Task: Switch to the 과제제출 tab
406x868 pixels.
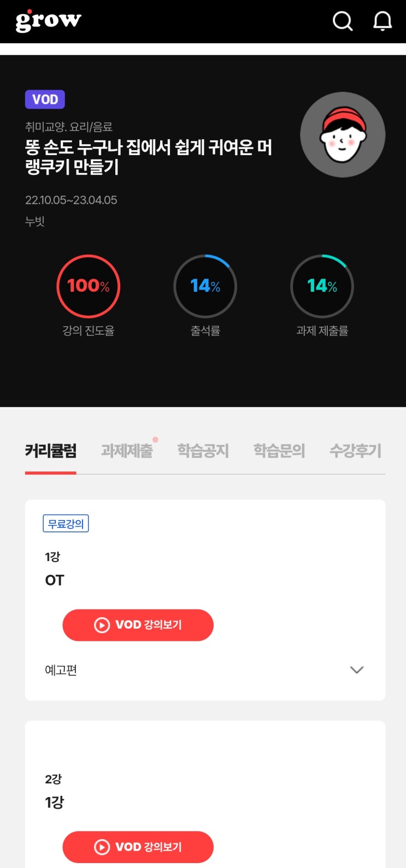Action: (127, 451)
